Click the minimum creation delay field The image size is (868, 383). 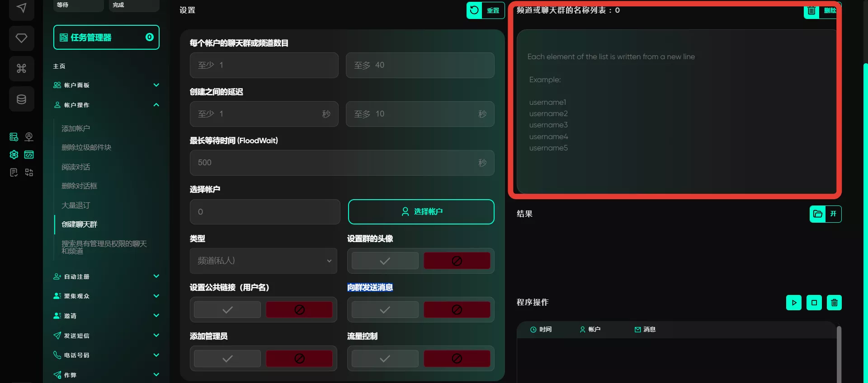pyautogui.click(x=264, y=114)
